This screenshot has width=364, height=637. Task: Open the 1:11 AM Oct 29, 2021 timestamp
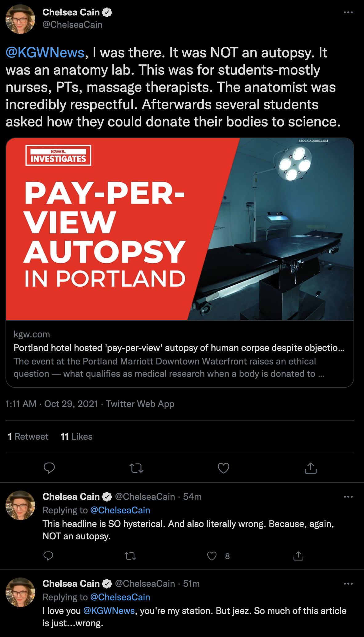pyautogui.click(x=52, y=404)
